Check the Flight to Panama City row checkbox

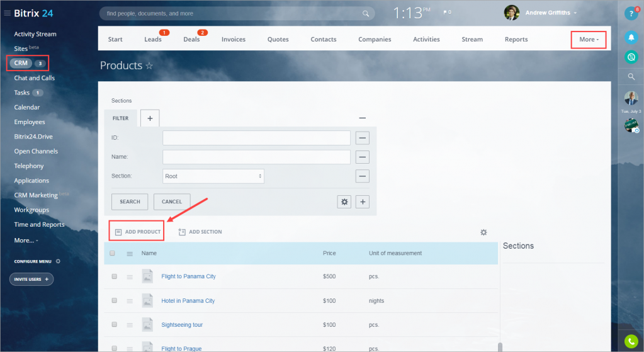[114, 276]
